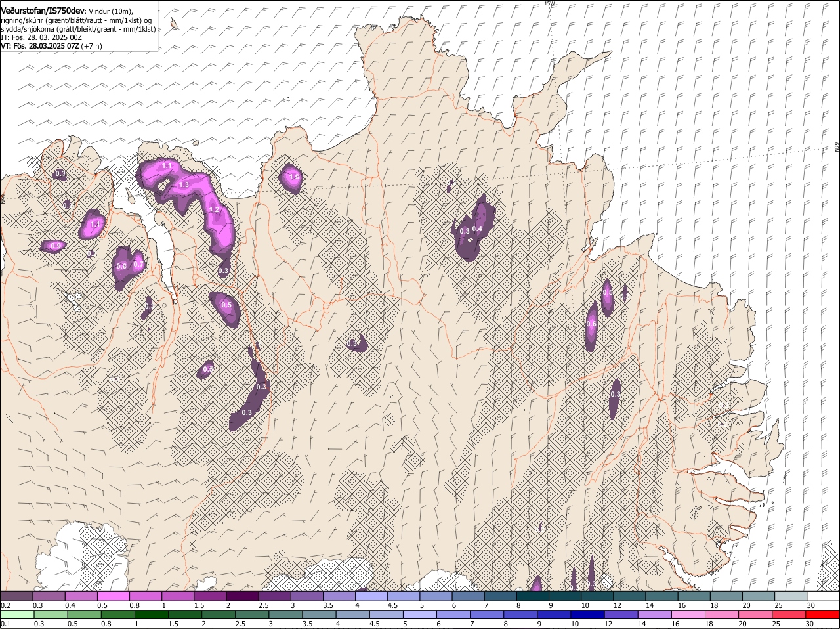Screen dimensions: 840x629
Task: Click the 0.9 snowfall value on the map
Action: [56, 246]
